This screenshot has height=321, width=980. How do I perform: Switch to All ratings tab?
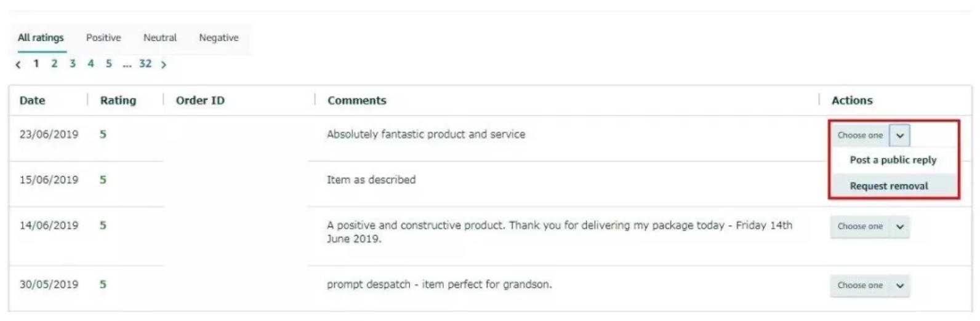tap(41, 38)
